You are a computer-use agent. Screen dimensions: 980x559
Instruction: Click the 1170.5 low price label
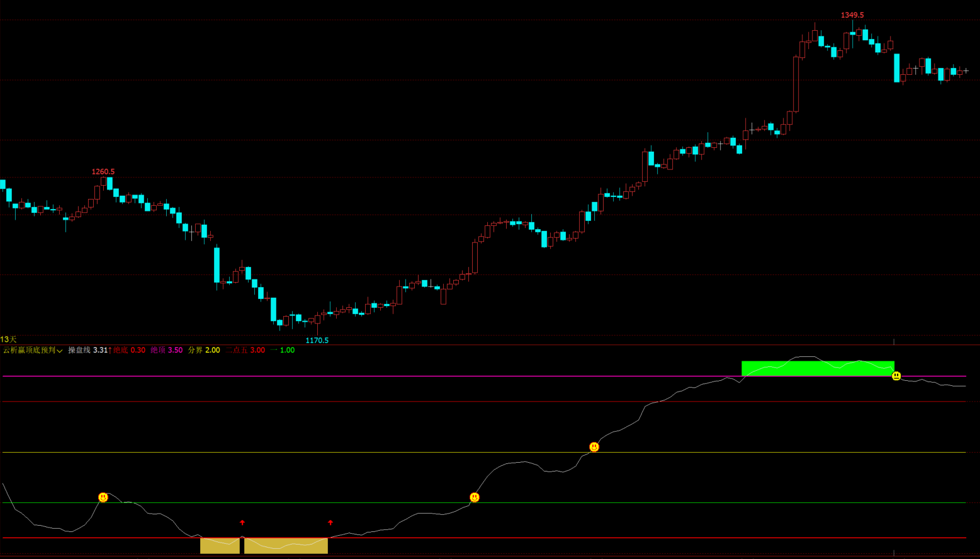317,341
